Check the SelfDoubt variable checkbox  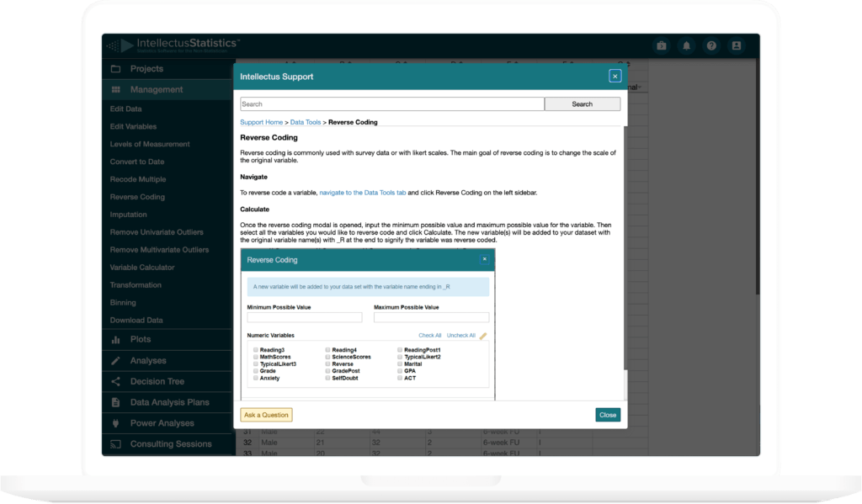327,378
